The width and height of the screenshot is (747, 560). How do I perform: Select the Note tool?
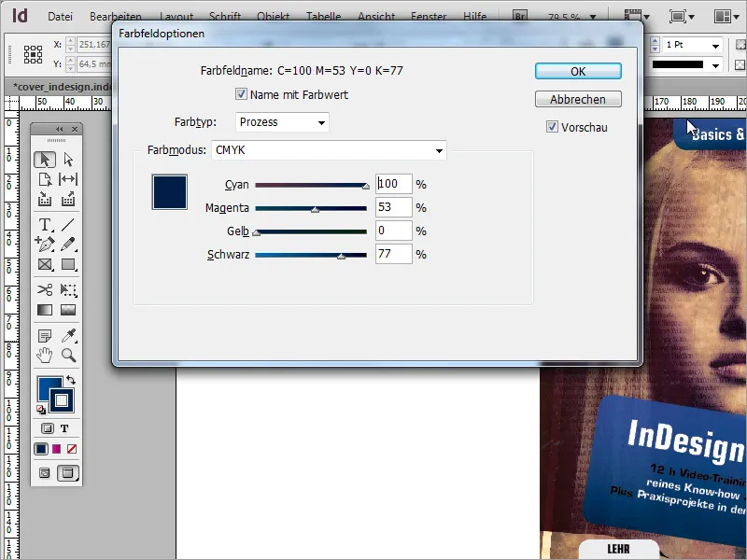pos(45,336)
